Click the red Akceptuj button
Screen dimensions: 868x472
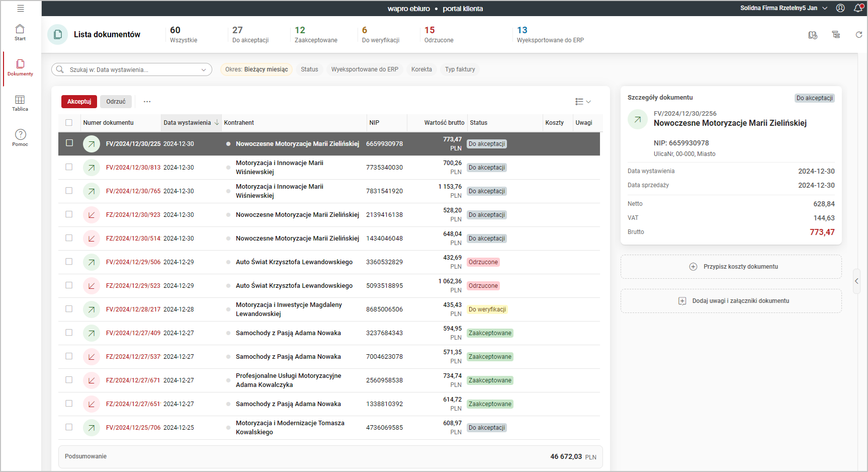[x=79, y=102]
